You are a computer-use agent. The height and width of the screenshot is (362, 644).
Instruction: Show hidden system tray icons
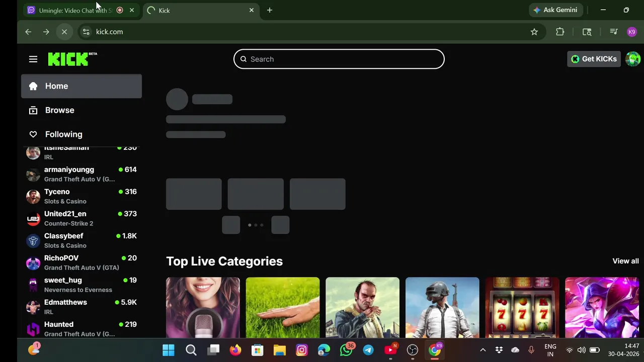point(483,350)
